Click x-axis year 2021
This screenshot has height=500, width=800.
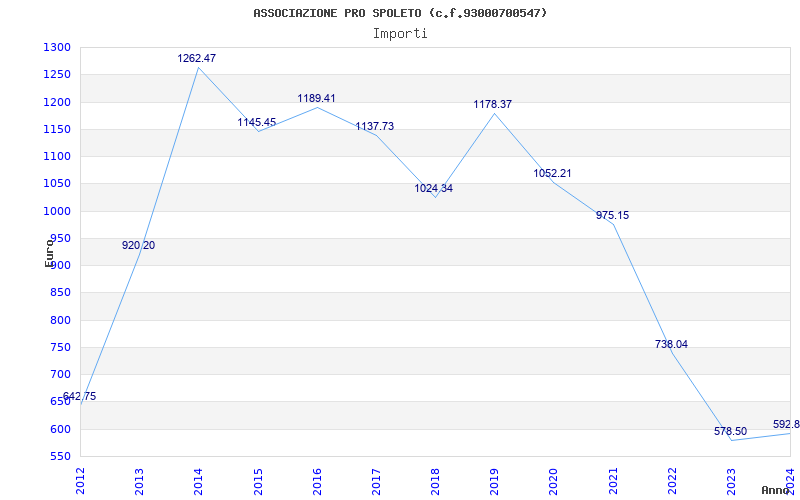click(x=613, y=481)
